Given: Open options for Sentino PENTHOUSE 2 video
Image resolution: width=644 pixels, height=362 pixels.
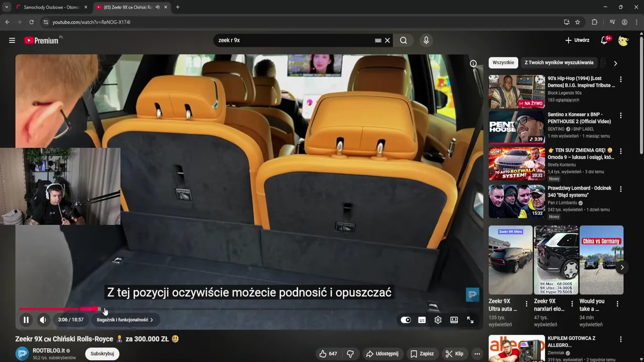Looking at the screenshot, I should (x=620, y=115).
